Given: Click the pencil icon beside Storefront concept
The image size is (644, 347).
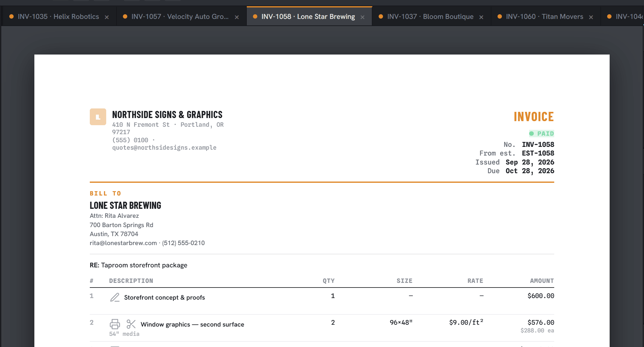Looking at the screenshot, I should [x=115, y=297].
